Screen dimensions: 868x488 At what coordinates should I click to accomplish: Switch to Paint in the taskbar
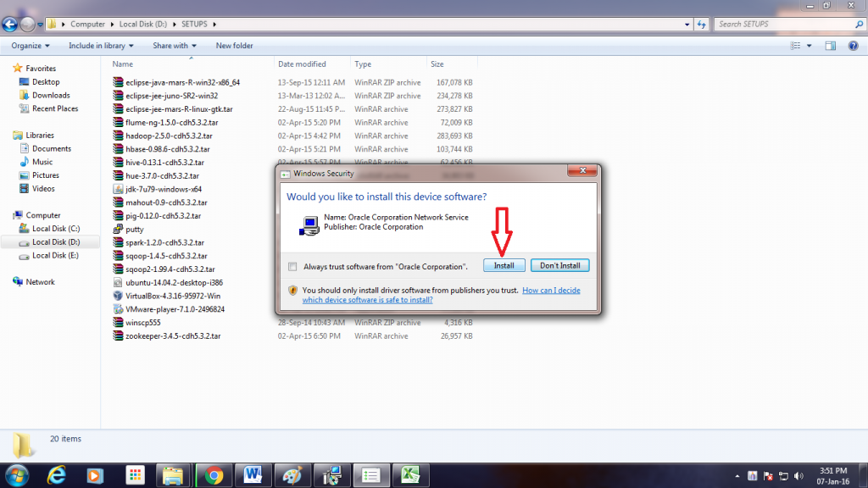tap(292, 476)
